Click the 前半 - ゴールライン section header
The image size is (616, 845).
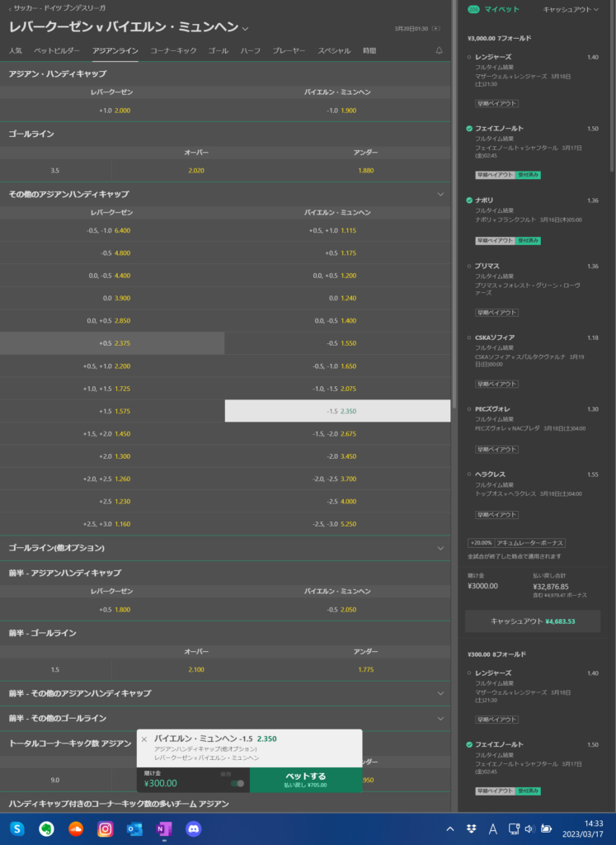click(x=225, y=633)
